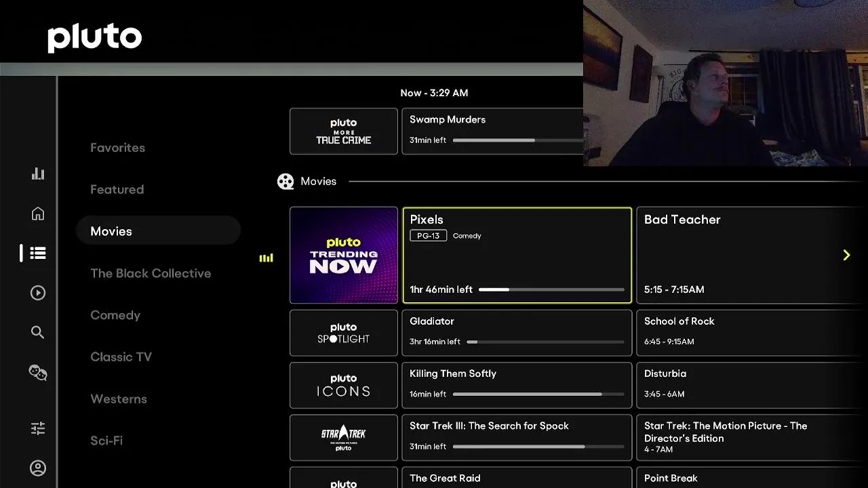Select Westerns category
This screenshot has width=868, height=488.
pyautogui.click(x=119, y=399)
